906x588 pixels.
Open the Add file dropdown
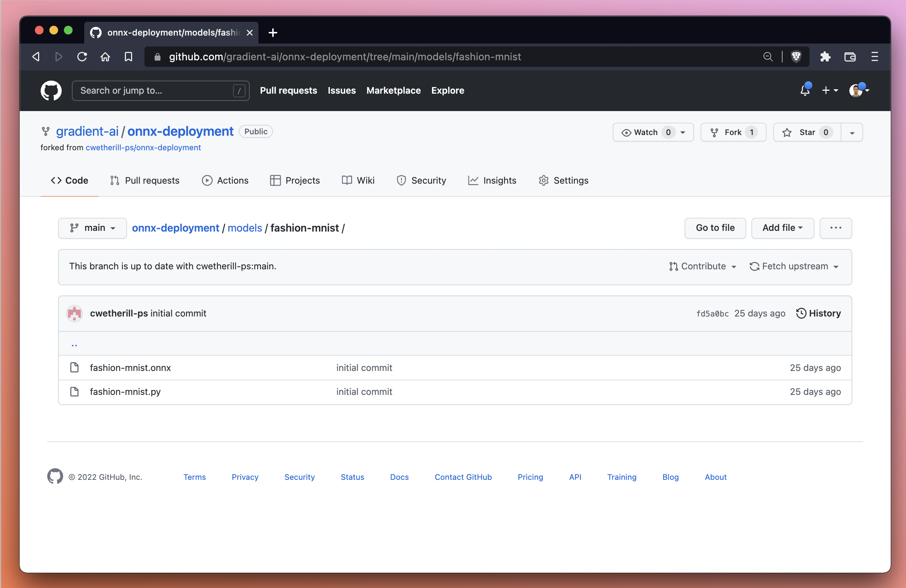pyautogui.click(x=782, y=228)
